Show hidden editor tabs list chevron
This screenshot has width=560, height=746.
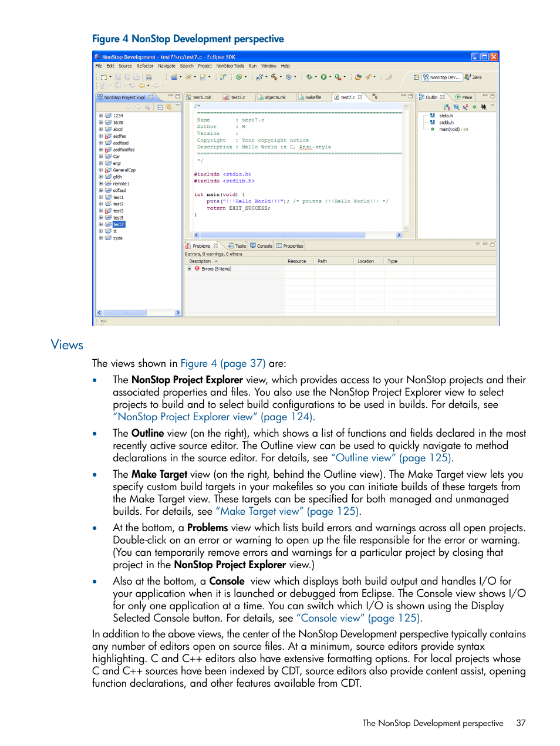pyautogui.click(x=375, y=96)
